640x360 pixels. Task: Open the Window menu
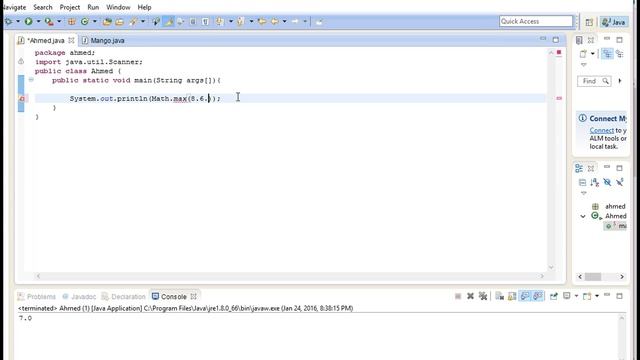point(118,7)
